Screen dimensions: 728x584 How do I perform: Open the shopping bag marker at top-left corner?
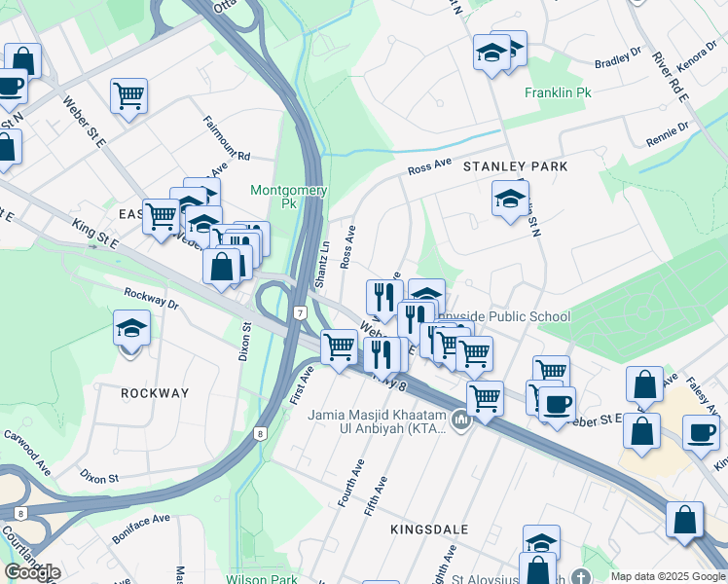[x=22, y=61]
